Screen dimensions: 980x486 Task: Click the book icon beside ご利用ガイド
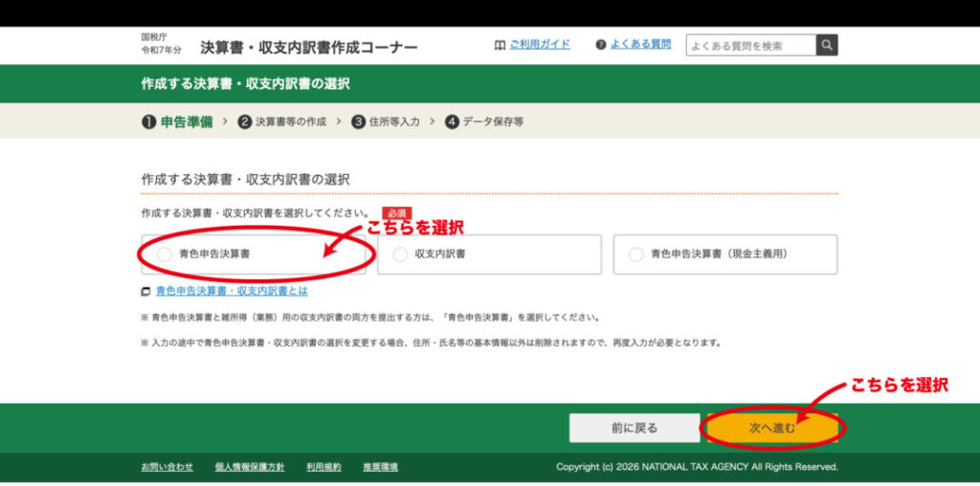click(500, 45)
